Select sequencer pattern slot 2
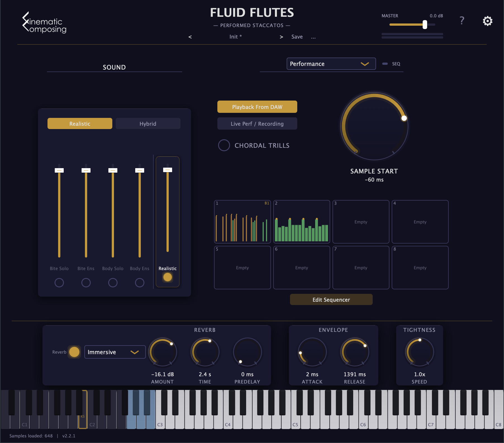504x443 pixels. [x=302, y=222]
